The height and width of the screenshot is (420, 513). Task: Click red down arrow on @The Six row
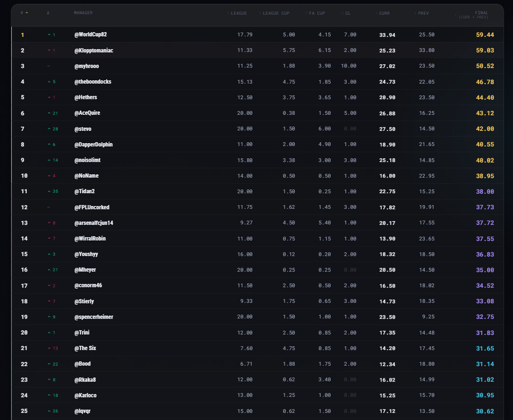pyautogui.click(x=49, y=348)
